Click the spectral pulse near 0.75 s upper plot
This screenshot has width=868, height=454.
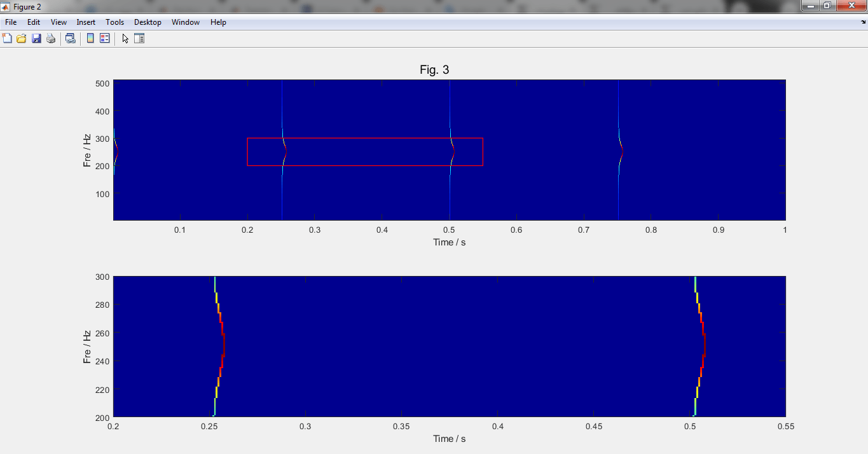[x=620, y=151]
